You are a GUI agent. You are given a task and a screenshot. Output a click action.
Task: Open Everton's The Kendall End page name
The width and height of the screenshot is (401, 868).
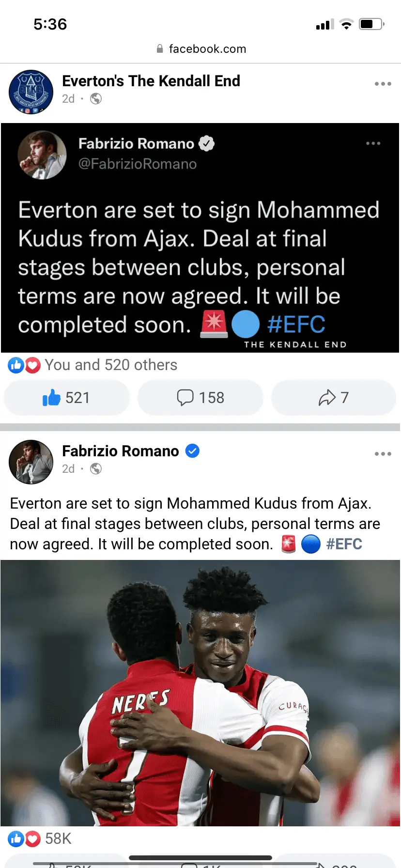[151, 81]
